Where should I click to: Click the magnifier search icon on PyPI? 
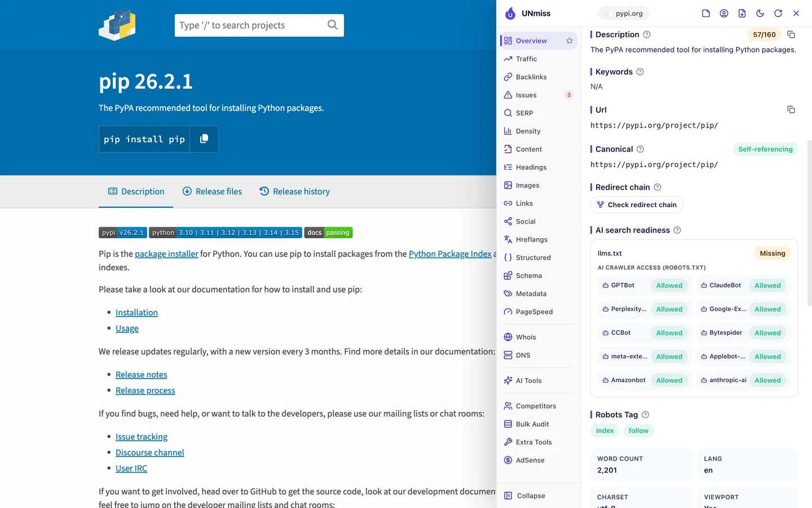[333, 25]
